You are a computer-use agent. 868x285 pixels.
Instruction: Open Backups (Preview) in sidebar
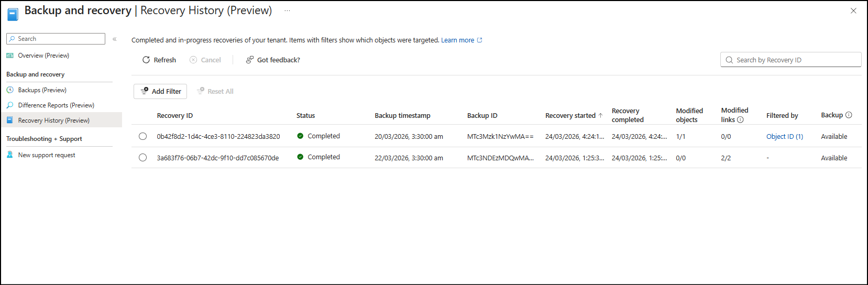coord(42,90)
